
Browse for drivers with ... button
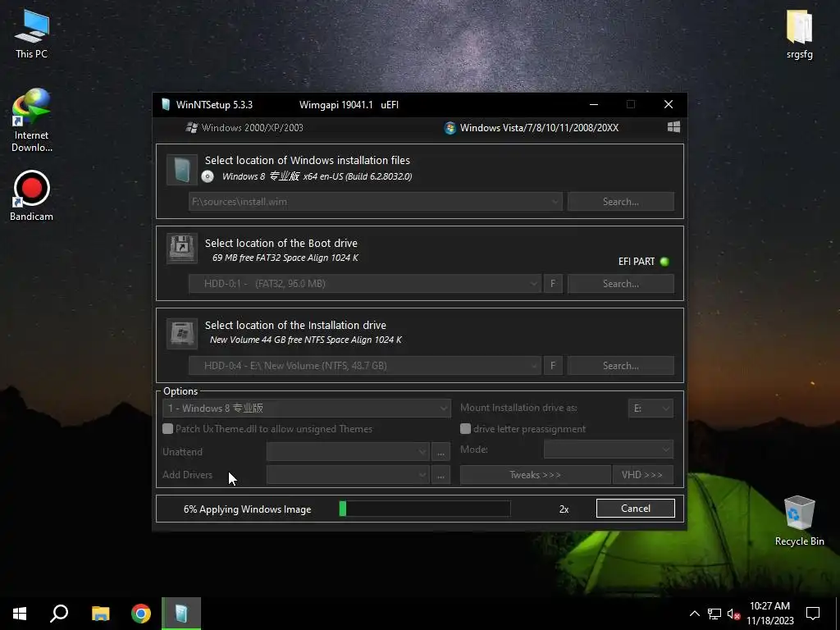(441, 475)
